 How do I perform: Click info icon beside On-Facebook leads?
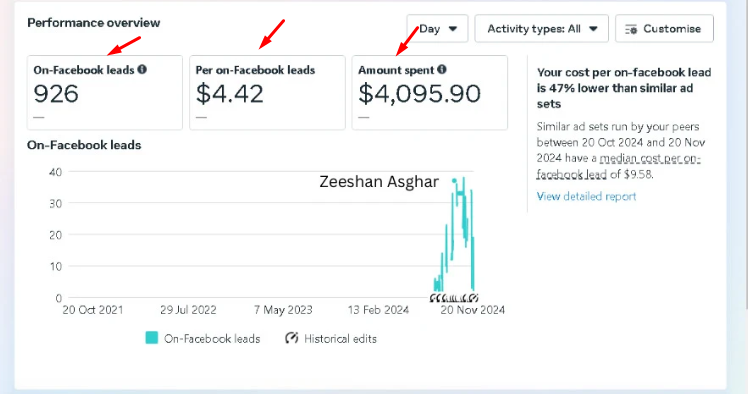point(142,70)
